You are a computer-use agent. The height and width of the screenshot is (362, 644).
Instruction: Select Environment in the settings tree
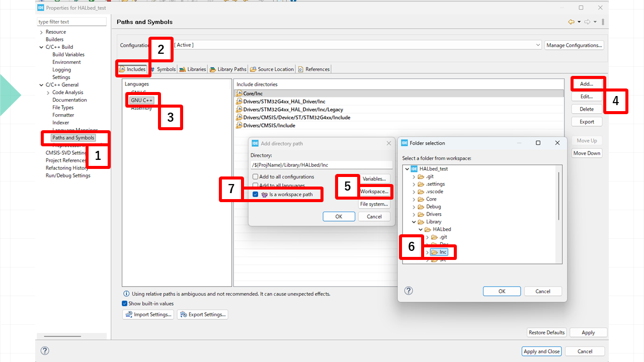[x=66, y=62]
